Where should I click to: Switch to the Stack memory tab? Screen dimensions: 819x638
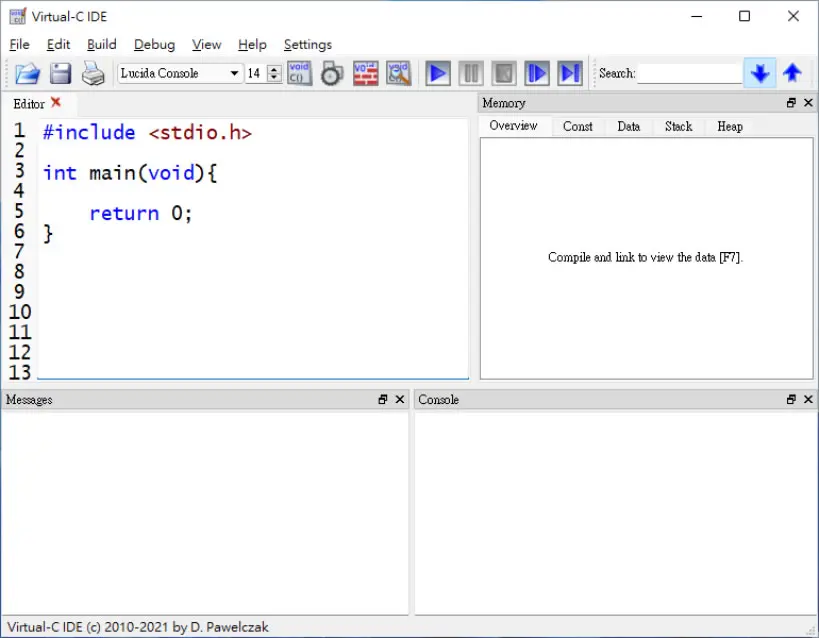[678, 126]
